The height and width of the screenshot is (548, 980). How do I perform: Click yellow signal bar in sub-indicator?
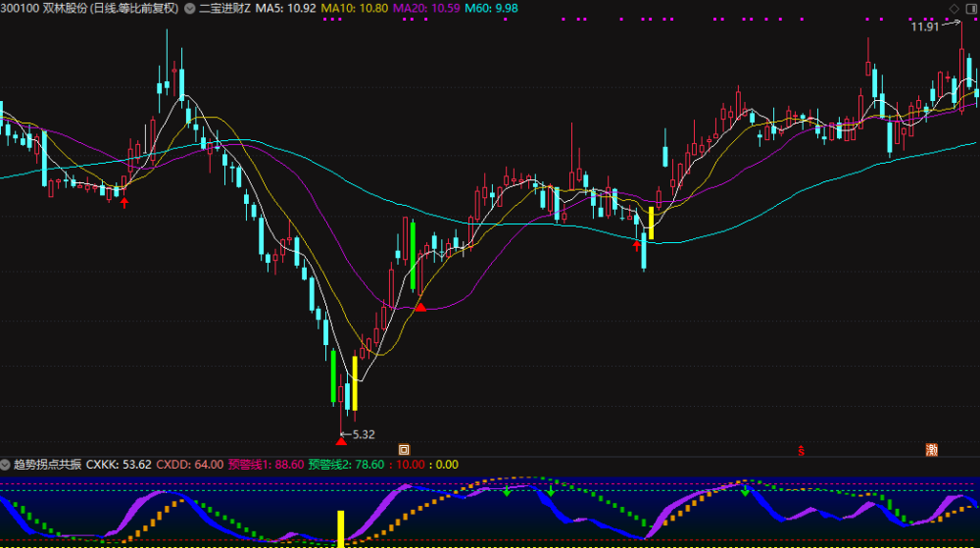pos(341,528)
